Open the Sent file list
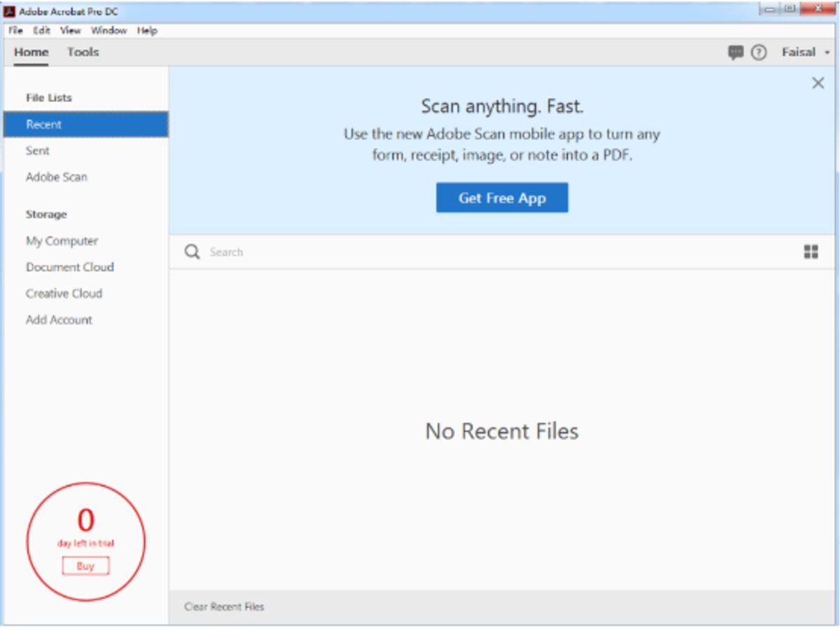 pyautogui.click(x=37, y=151)
